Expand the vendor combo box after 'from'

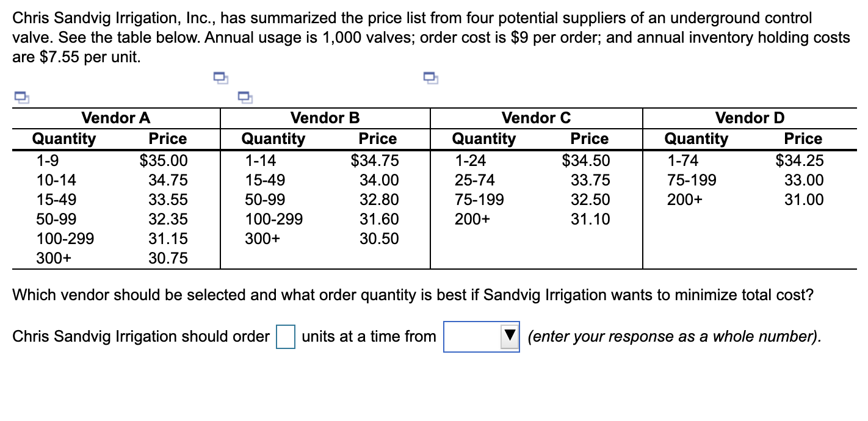[x=482, y=336]
